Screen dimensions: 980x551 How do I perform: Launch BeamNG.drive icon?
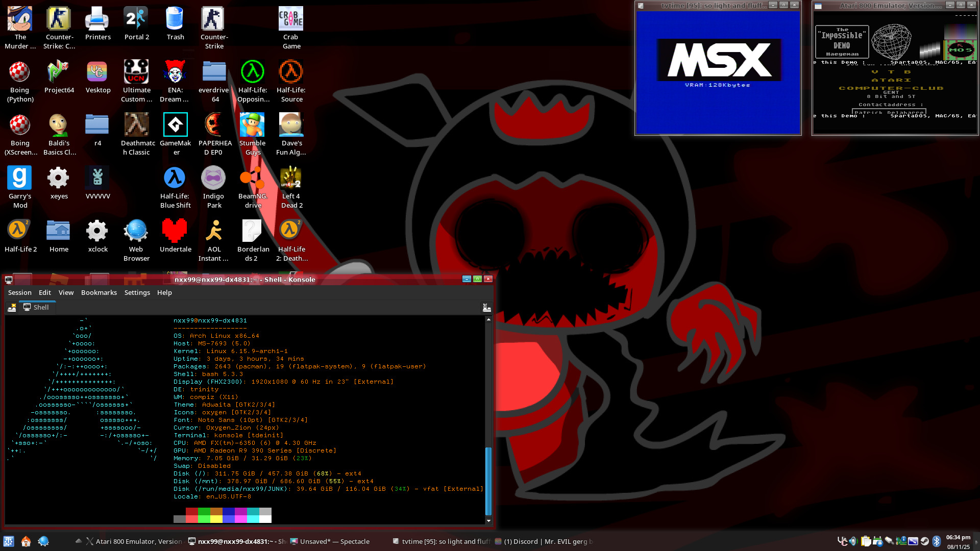[253, 187]
